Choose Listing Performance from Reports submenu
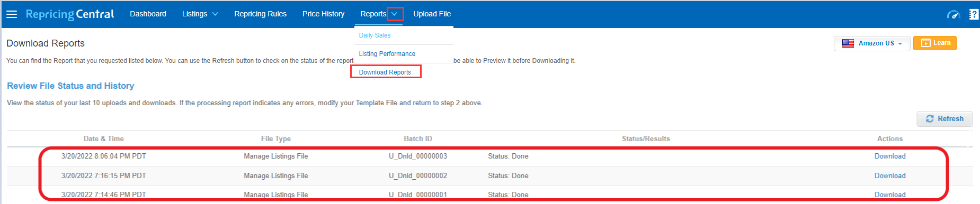 (x=387, y=54)
